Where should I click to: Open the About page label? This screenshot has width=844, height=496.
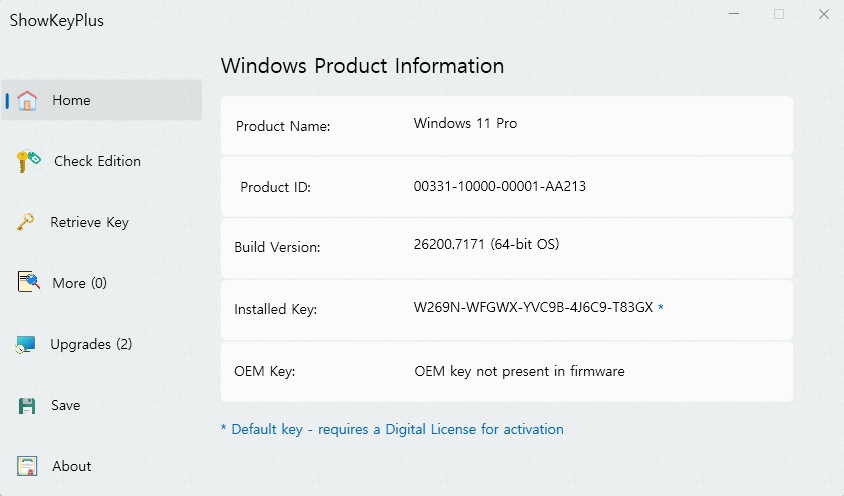(x=72, y=466)
